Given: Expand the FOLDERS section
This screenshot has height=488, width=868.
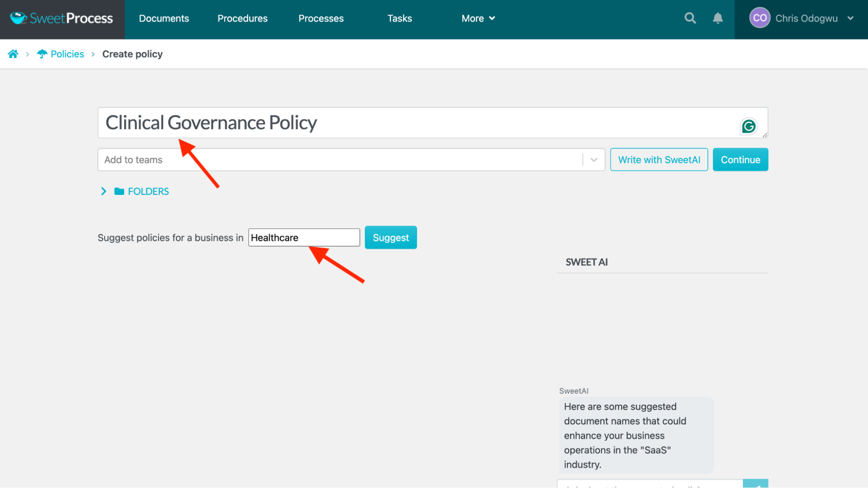Looking at the screenshot, I should click(103, 191).
